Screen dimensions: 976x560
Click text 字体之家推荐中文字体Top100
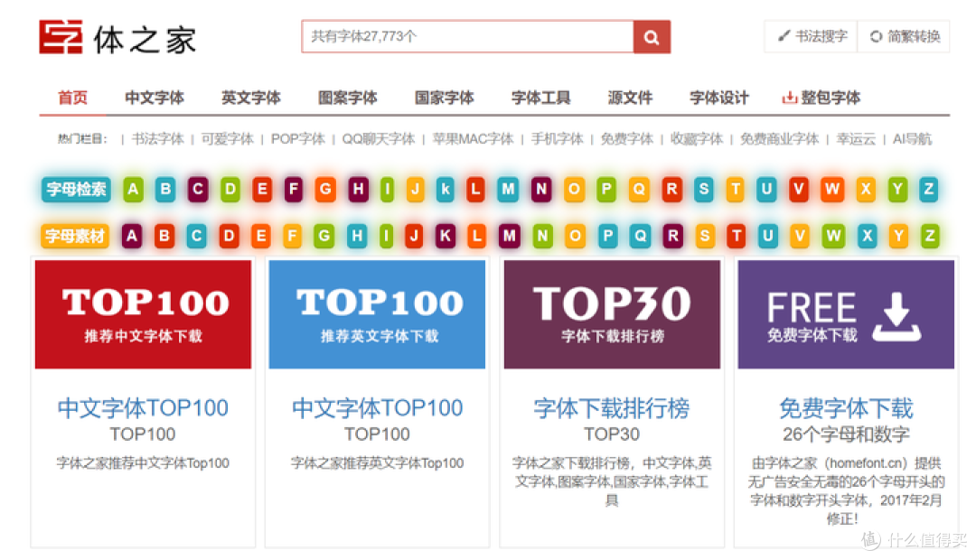click(x=143, y=463)
